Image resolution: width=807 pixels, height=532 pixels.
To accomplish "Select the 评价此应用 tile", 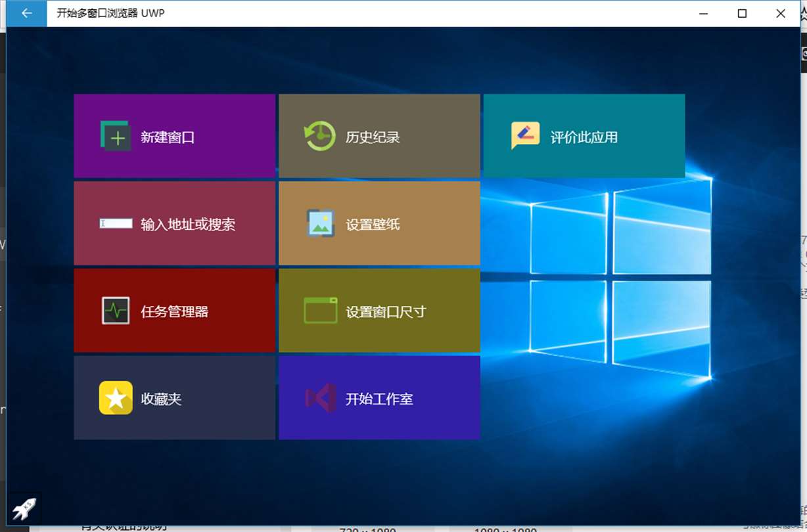I will [x=584, y=136].
